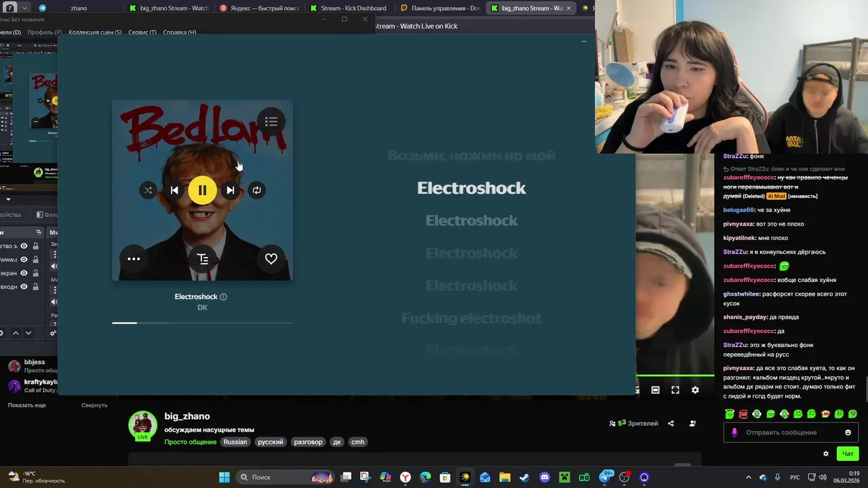This screenshot has width=868, height=488.
Task: Hide the first OBS source ending in 'ство за'
Action: pyautogui.click(x=24, y=246)
